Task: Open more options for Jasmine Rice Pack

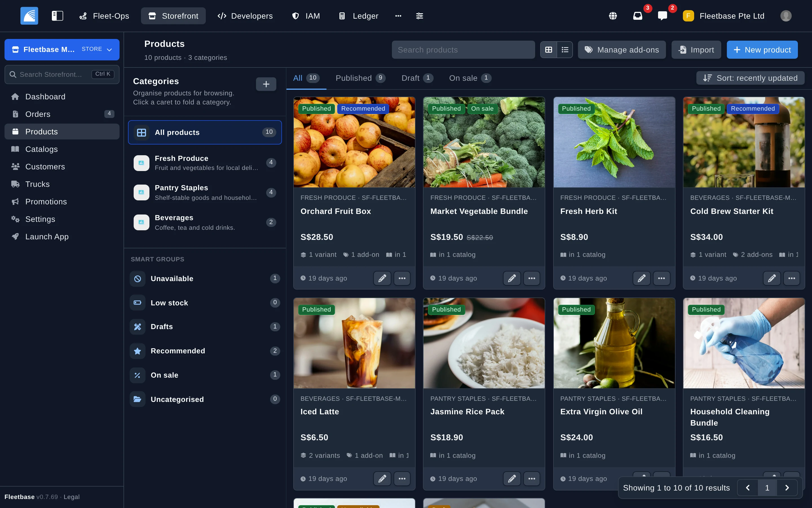Action: (532, 478)
